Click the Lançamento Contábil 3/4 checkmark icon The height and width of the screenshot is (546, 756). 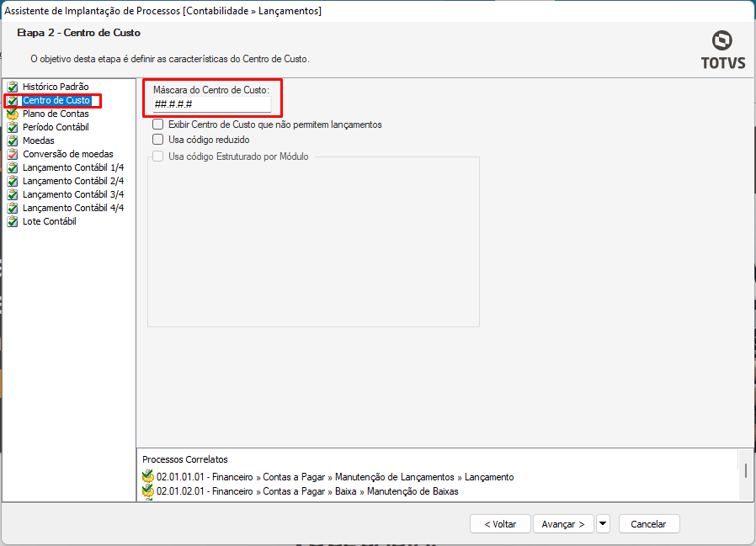[13, 194]
